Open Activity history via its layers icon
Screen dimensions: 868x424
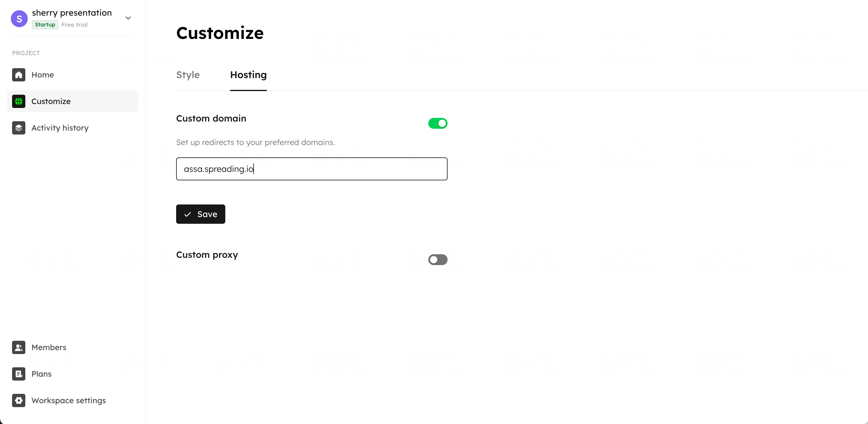18,128
